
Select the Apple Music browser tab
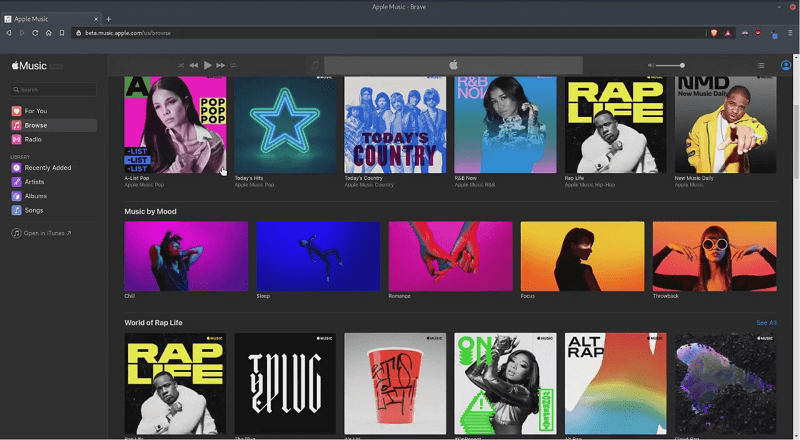pos(51,19)
